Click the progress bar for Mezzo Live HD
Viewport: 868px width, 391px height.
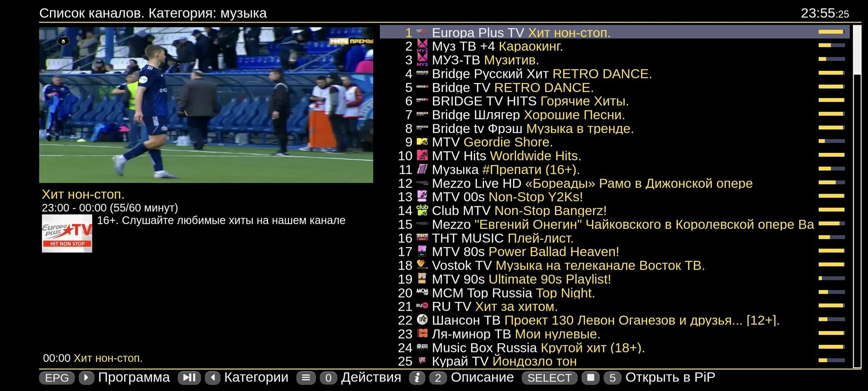(832, 182)
